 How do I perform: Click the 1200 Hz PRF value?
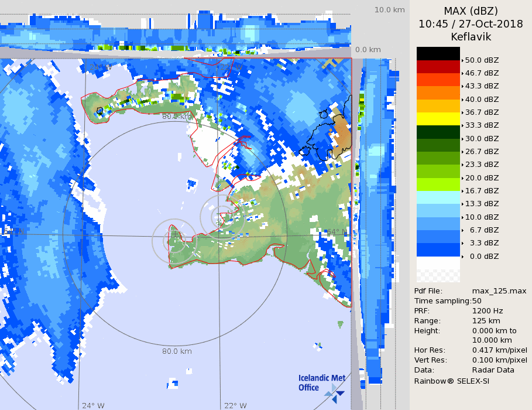coord(487,311)
